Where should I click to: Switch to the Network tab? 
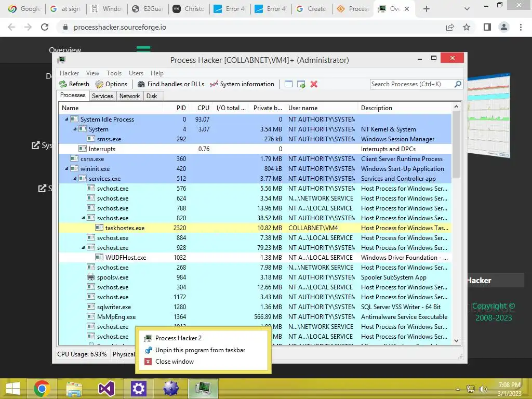click(129, 96)
